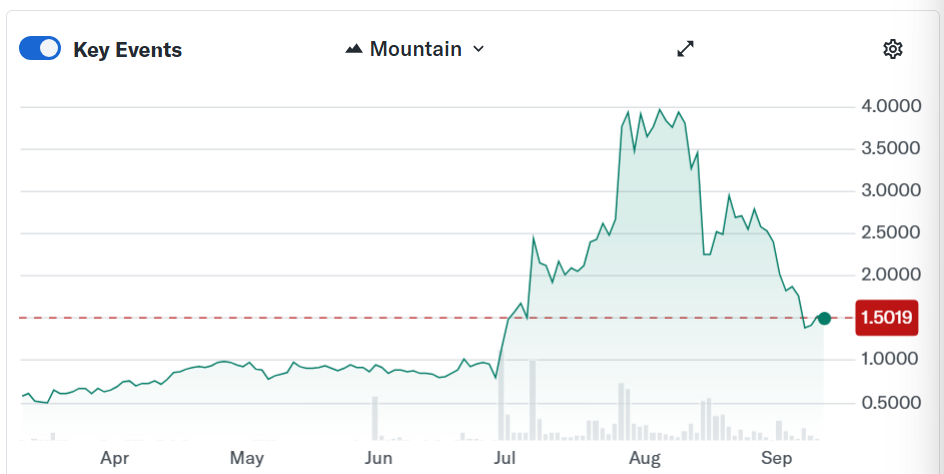Click the red 1.5019 price tag

[x=887, y=318]
